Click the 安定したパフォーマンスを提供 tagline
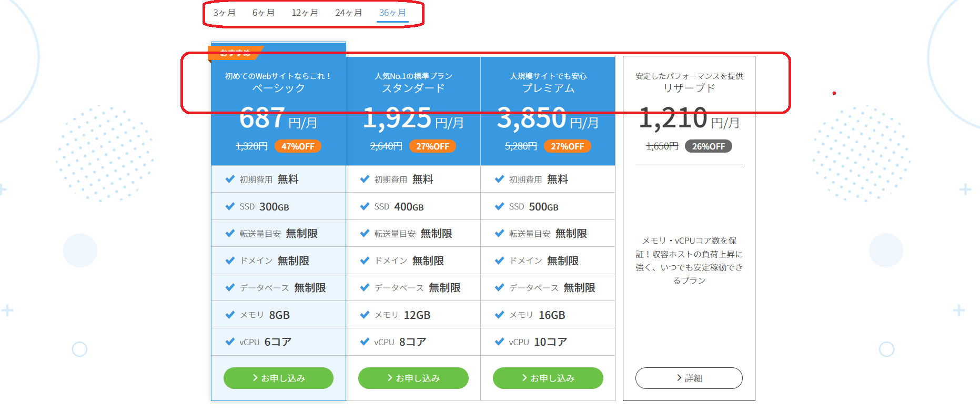 tap(689, 76)
